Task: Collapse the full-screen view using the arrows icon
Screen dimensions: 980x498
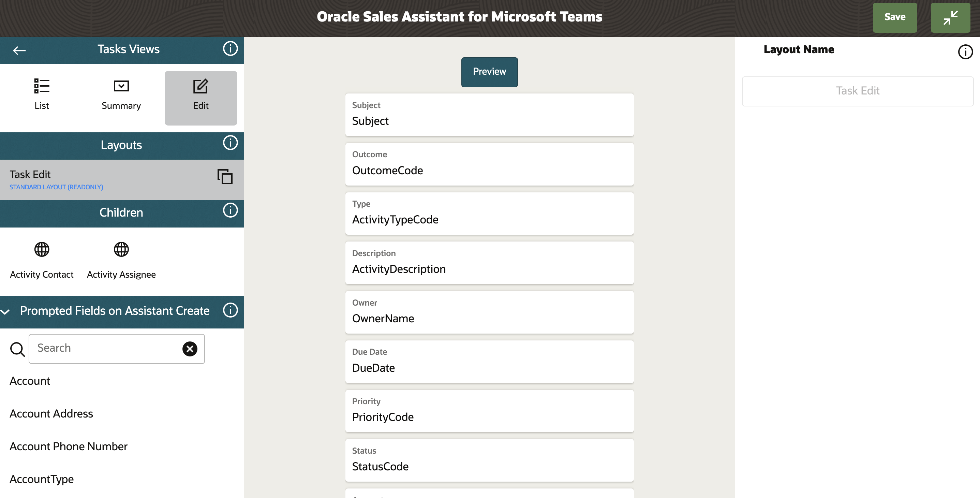Action: 950,17
